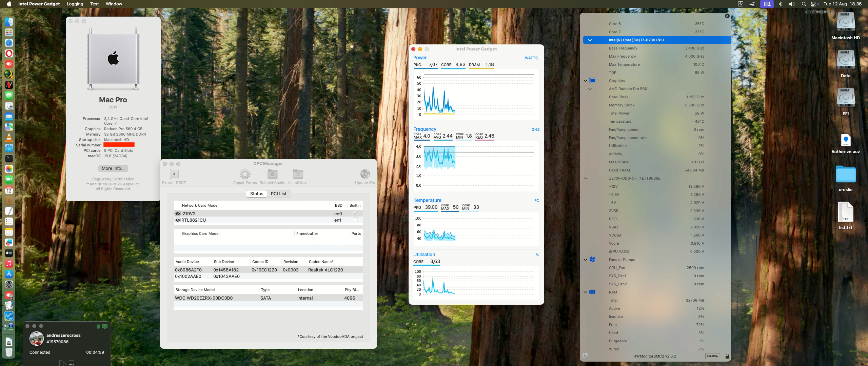The image size is (868, 366).
Task: Collapse AMD Radeon Pro 560 subsection
Action: [590, 89]
